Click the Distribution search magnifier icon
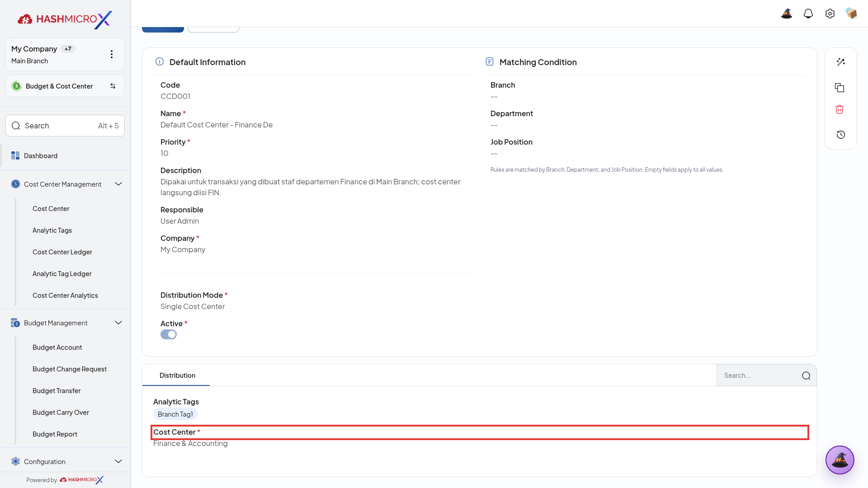The width and height of the screenshot is (868, 488). (x=806, y=375)
